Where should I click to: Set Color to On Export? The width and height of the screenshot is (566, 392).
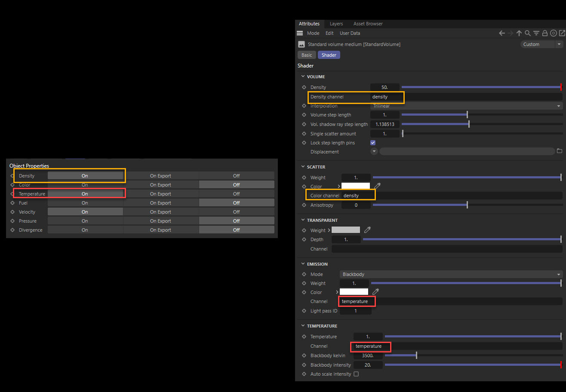pos(161,185)
